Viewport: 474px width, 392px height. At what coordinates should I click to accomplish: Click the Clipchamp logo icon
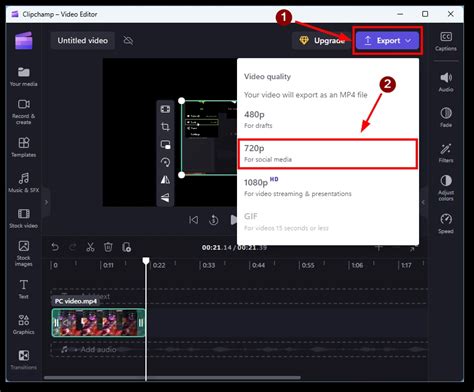24,41
